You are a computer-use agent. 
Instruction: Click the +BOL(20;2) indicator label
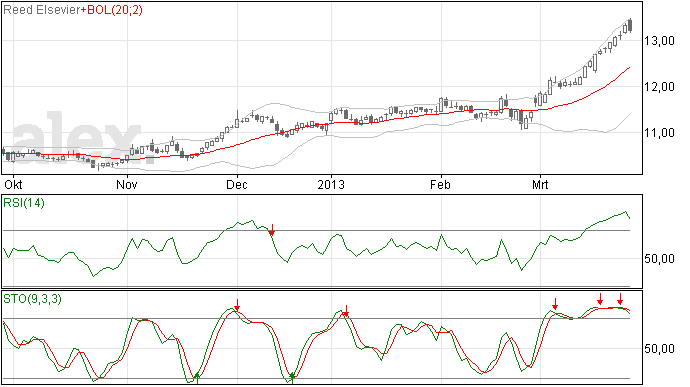coord(112,10)
